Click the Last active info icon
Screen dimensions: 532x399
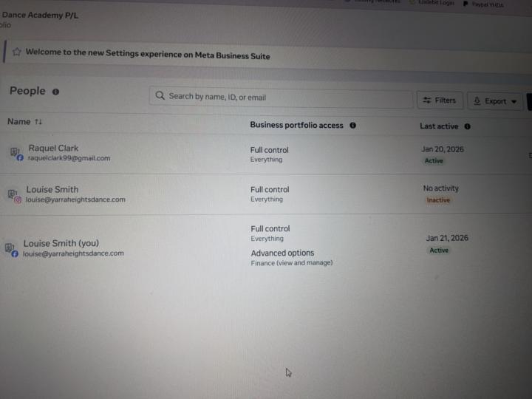[467, 126]
